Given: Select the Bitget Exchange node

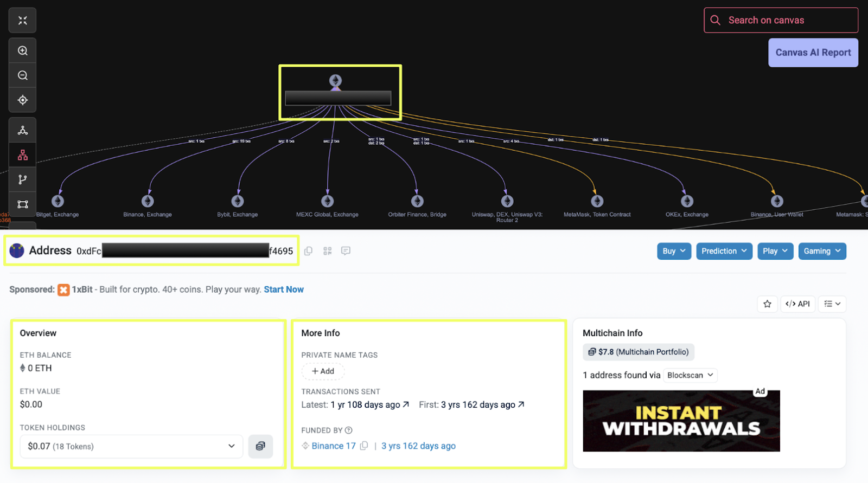Looking at the screenshot, I should tap(58, 201).
